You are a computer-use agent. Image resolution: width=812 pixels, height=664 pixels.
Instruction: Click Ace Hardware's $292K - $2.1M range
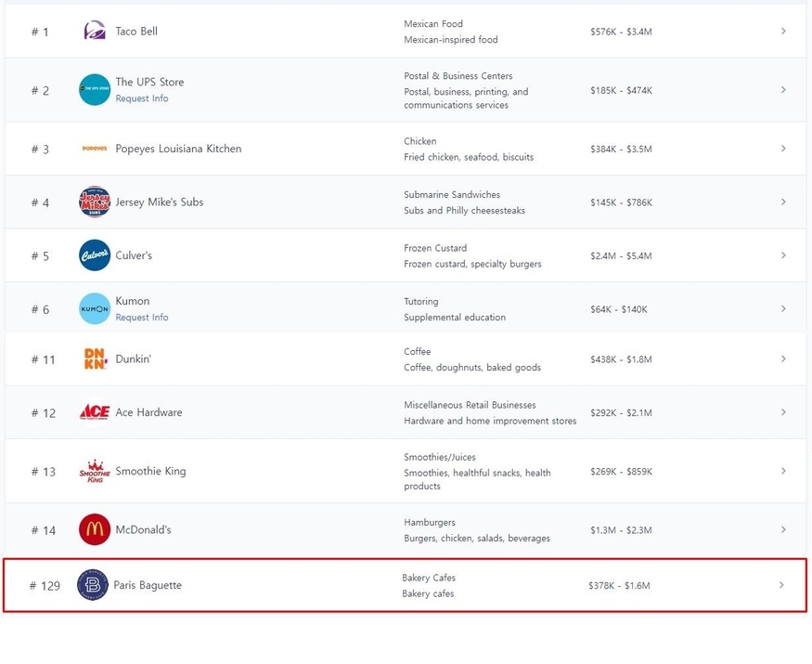point(621,412)
